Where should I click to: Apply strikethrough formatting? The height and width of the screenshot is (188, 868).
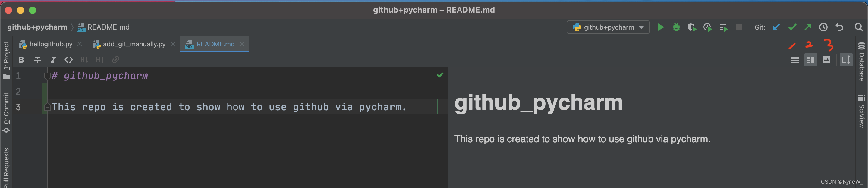(37, 60)
